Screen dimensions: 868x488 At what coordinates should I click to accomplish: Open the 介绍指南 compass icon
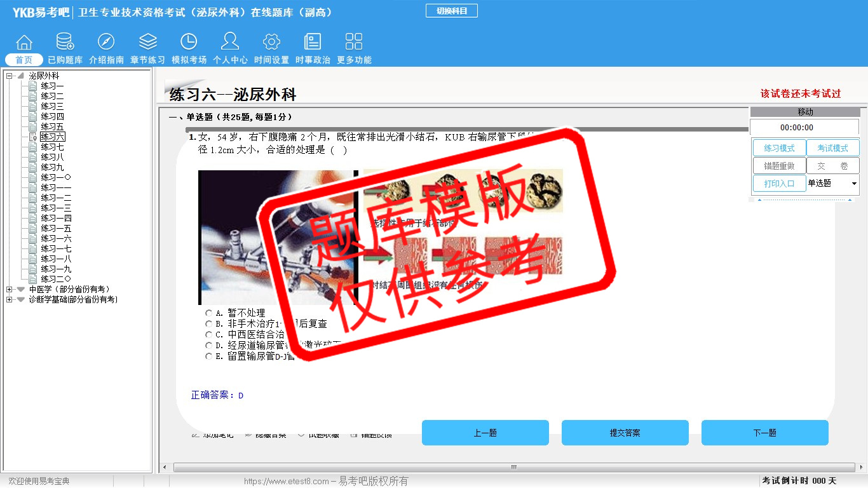point(106,43)
